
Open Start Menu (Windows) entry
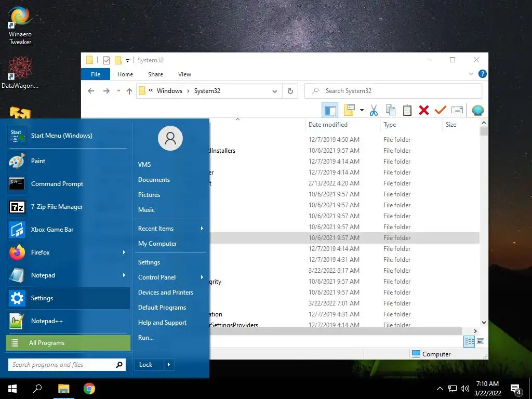point(68,136)
